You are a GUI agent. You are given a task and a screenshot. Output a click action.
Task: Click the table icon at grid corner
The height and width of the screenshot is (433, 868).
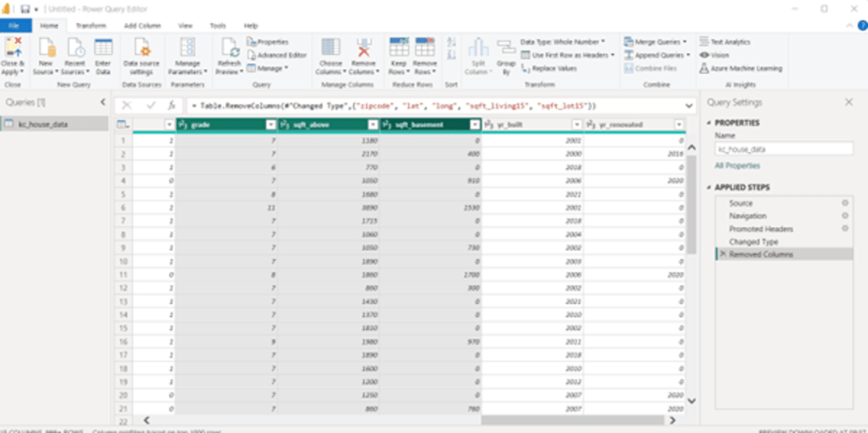(123, 125)
